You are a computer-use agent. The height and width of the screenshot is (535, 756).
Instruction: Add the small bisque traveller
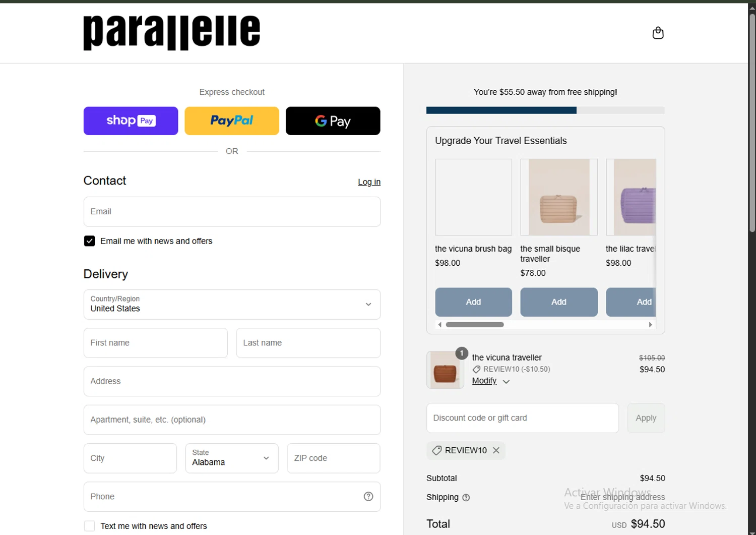point(559,302)
